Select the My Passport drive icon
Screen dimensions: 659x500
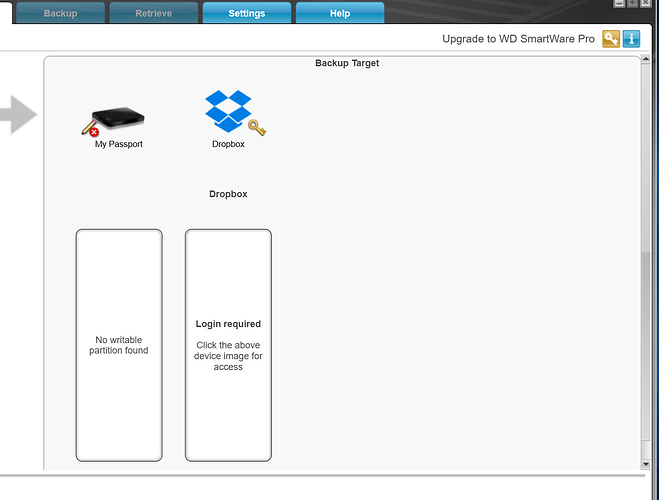(x=118, y=117)
